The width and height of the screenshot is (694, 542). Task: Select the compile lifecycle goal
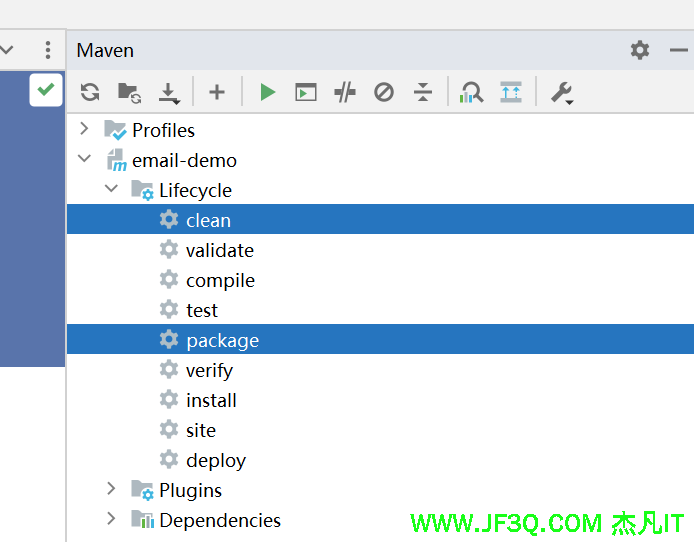coord(220,280)
